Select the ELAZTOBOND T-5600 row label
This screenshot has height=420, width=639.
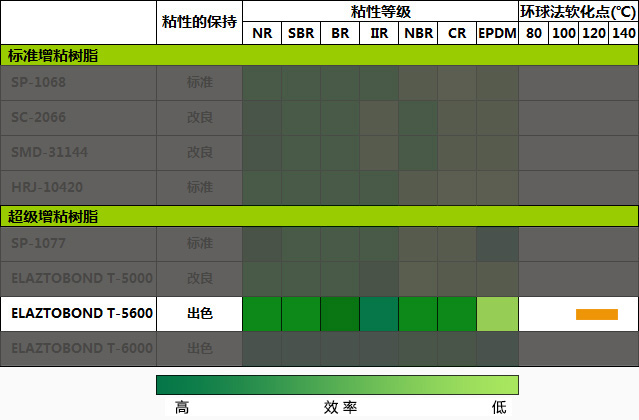point(82,313)
